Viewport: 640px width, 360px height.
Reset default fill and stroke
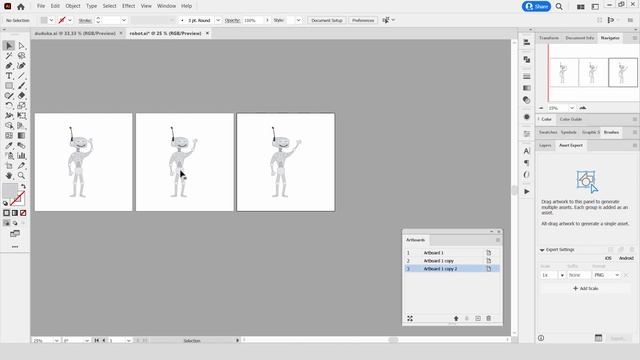click(x=5, y=203)
